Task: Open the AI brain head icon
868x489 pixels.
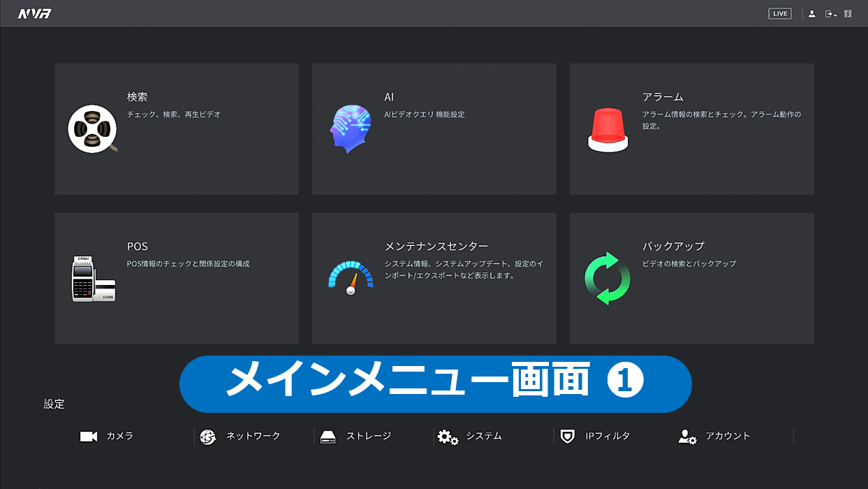Action: (x=350, y=129)
